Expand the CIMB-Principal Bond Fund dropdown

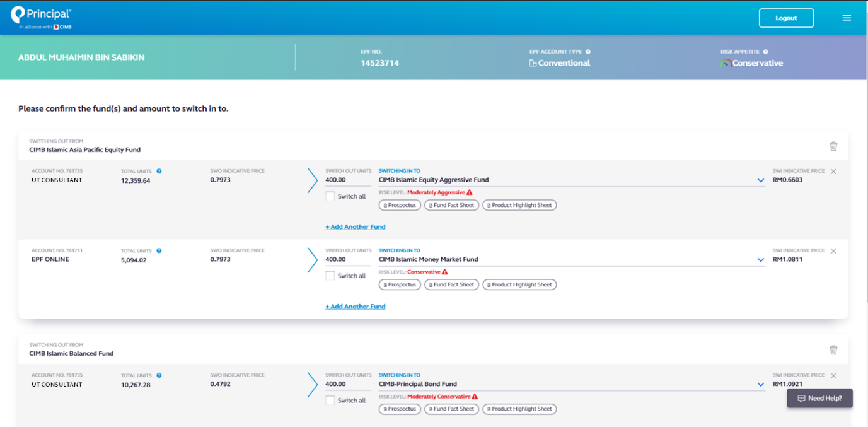click(x=761, y=385)
